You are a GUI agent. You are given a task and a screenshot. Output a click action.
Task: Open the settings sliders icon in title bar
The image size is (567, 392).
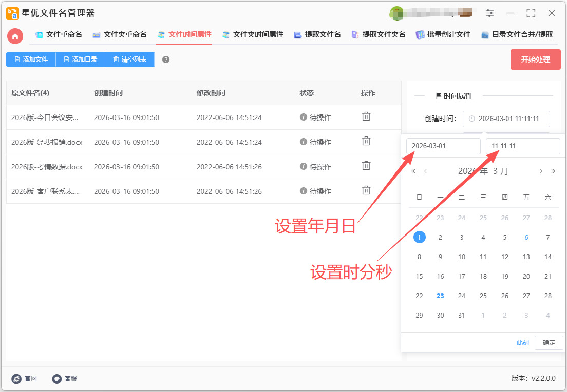click(490, 13)
